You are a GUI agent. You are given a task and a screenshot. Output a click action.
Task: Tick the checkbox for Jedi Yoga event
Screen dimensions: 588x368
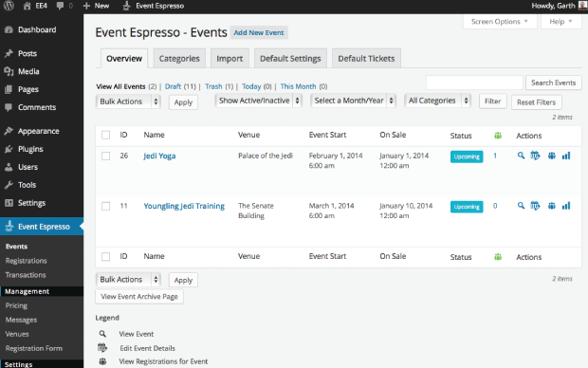click(106, 156)
